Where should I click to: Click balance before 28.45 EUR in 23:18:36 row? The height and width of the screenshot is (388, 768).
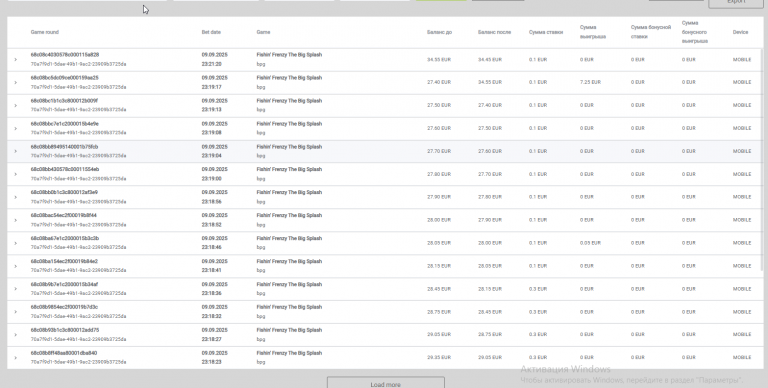438,289
